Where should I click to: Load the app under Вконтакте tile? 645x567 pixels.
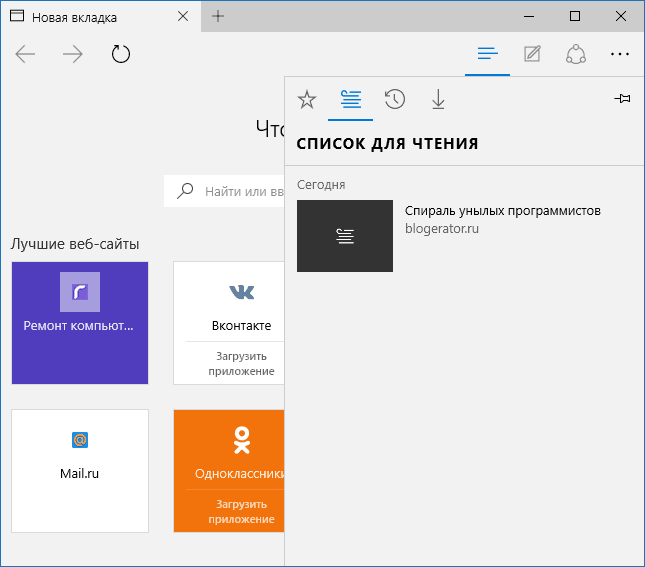pos(241,364)
